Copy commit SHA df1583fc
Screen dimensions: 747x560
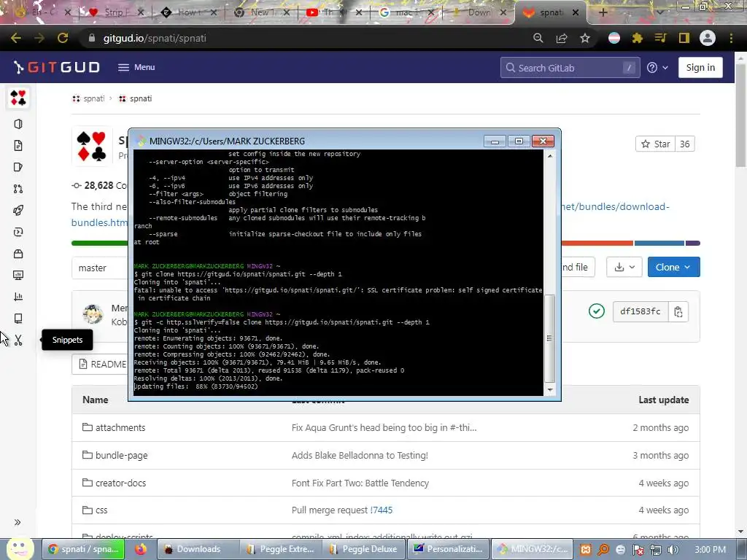(678, 311)
